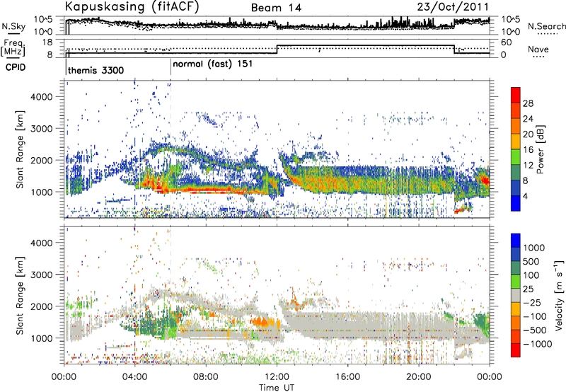566x392 pixels.
Task: Pick the red segment of the Velocity color bar
Action: coord(516,350)
